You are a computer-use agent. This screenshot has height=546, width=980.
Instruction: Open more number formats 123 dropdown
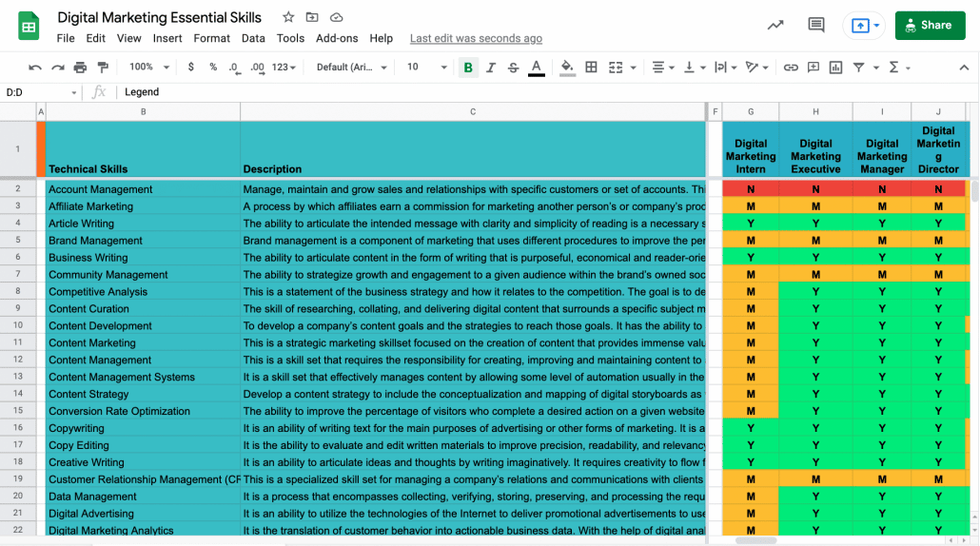click(x=284, y=67)
